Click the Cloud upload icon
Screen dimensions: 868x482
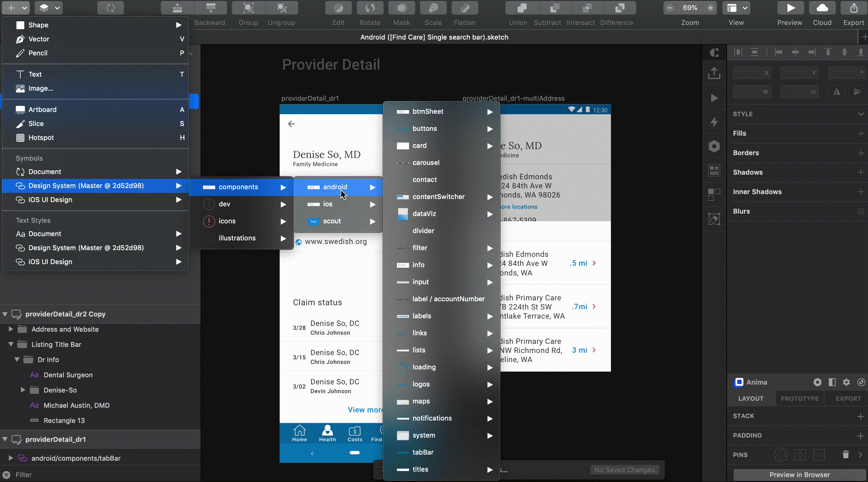822,8
